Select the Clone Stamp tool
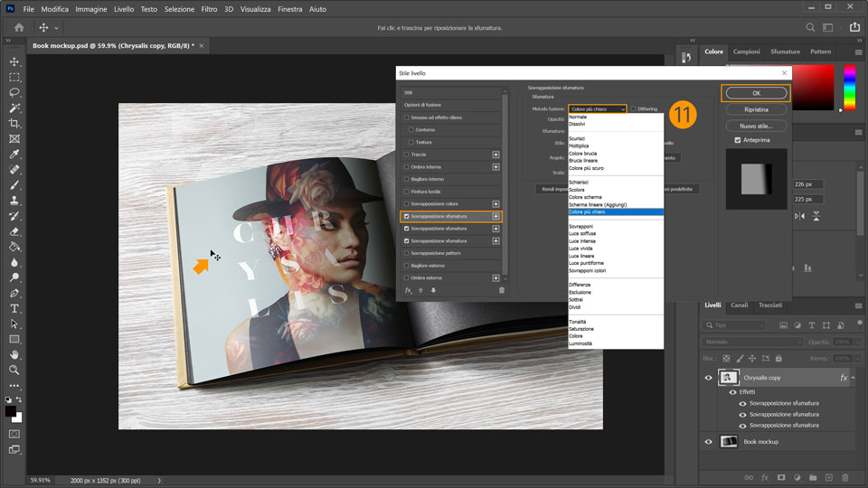This screenshot has width=868, height=488. [x=14, y=201]
